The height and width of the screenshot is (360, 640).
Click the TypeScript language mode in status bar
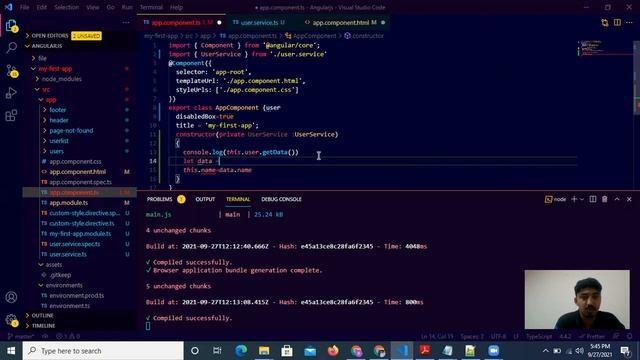click(x=539, y=337)
